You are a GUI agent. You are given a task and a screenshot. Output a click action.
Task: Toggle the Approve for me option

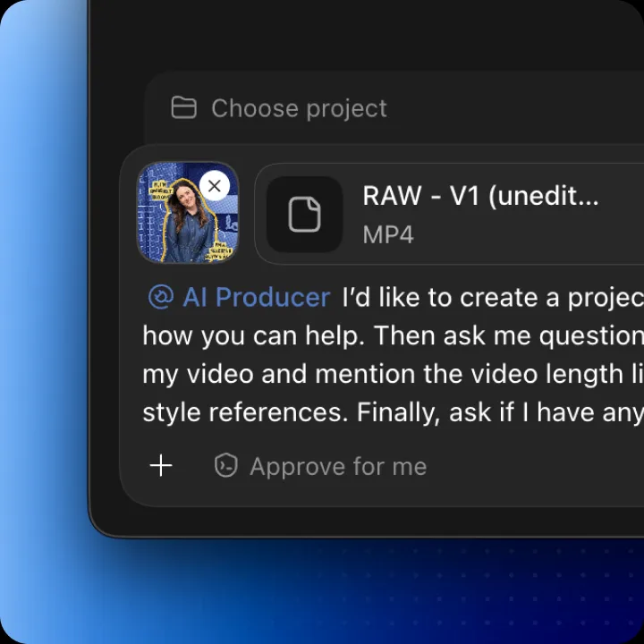(x=321, y=466)
